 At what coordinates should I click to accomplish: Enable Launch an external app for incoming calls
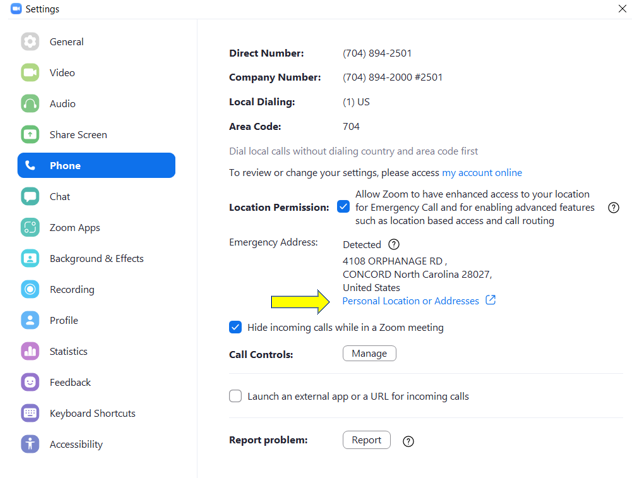click(x=236, y=396)
